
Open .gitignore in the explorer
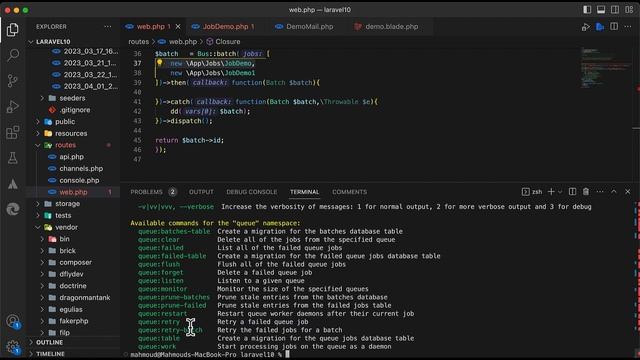click(x=75, y=110)
